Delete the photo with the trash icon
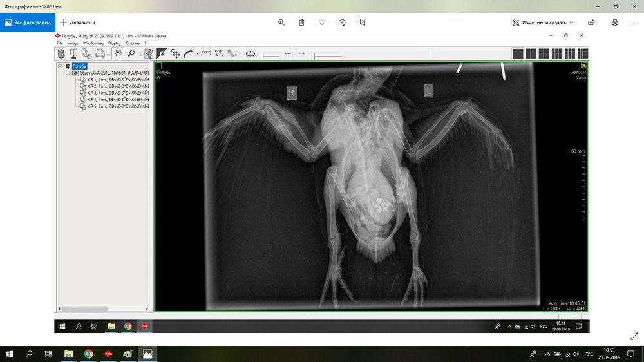Screen dimensions: 644x362 [301, 23]
